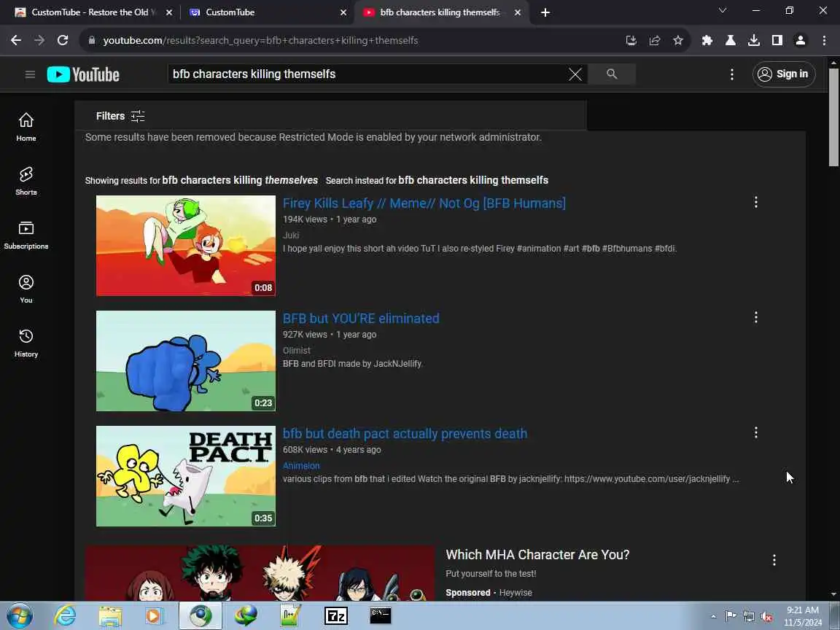The image size is (840, 630).
Task: Open Windows Start button
Action: coord(20,615)
